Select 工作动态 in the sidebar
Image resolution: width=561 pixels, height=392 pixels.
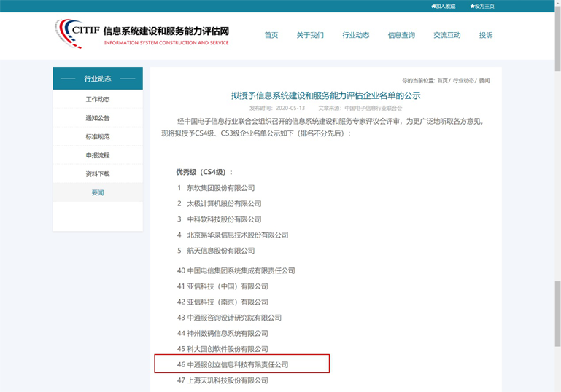click(x=98, y=99)
